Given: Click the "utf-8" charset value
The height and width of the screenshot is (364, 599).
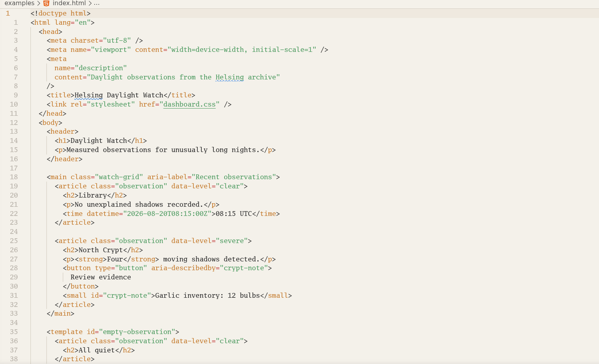Looking at the screenshot, I should pos(117,41).
